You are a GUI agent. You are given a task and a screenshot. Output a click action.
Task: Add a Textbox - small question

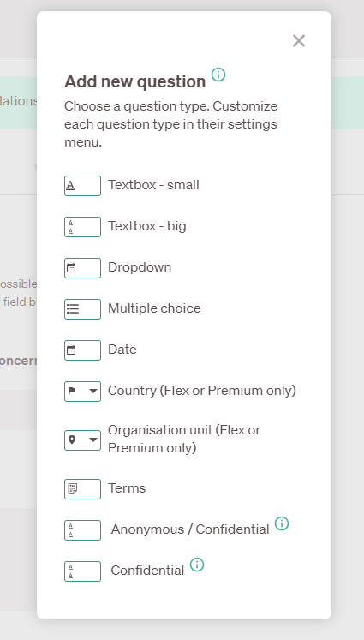(153, 185)
